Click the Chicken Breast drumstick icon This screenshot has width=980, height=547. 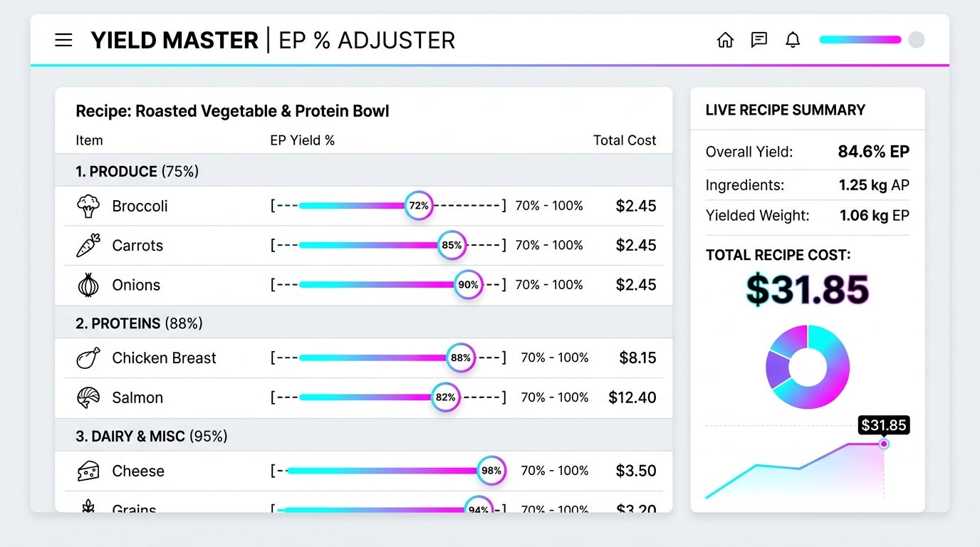coord(88,358)
